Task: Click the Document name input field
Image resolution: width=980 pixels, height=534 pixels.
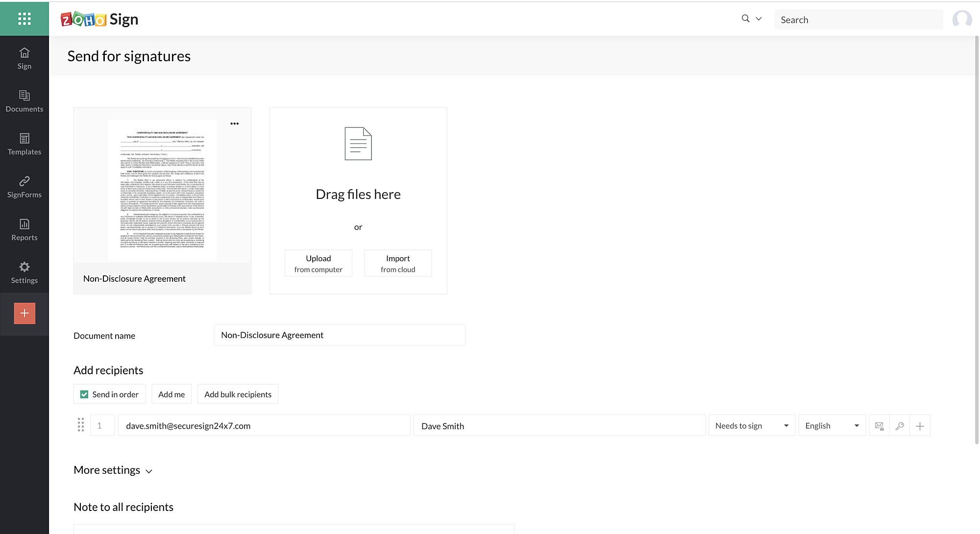Action: pos(339,335)
